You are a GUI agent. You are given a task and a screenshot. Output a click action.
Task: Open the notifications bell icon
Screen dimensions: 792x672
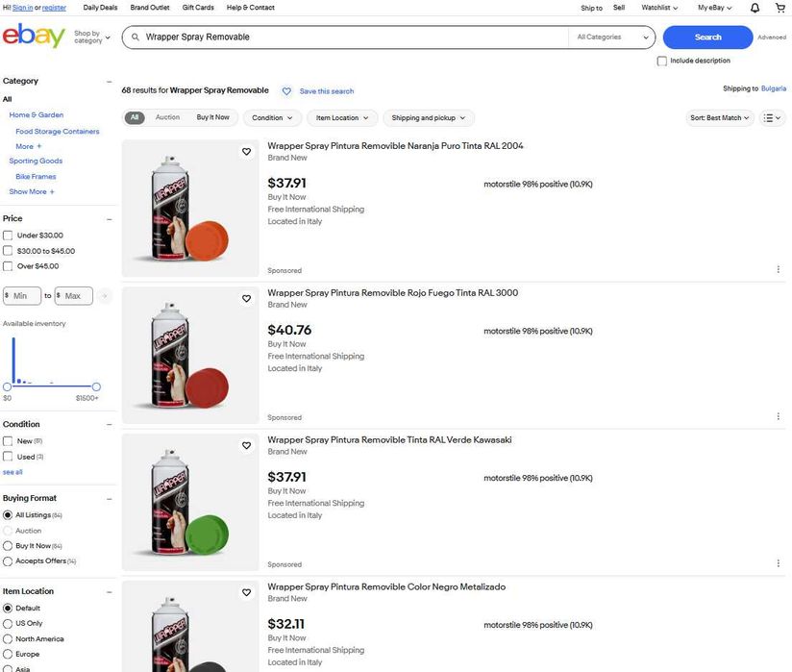tap(755, 8)
